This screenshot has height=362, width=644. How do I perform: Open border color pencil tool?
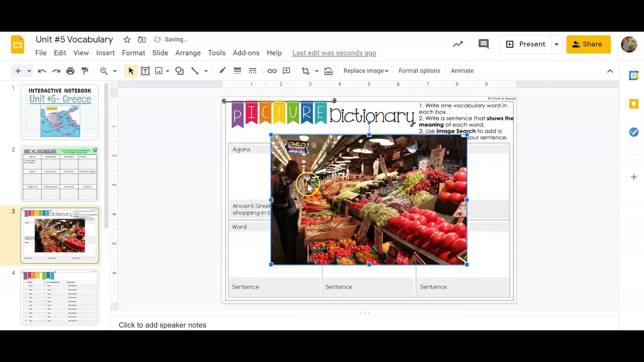click(222, 71)
